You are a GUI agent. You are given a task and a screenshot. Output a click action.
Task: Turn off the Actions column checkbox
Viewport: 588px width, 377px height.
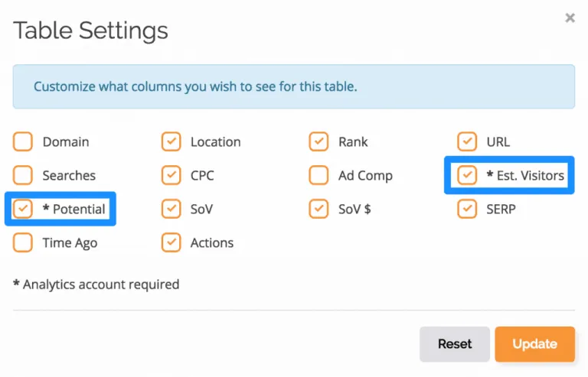[x=171, y=242]
